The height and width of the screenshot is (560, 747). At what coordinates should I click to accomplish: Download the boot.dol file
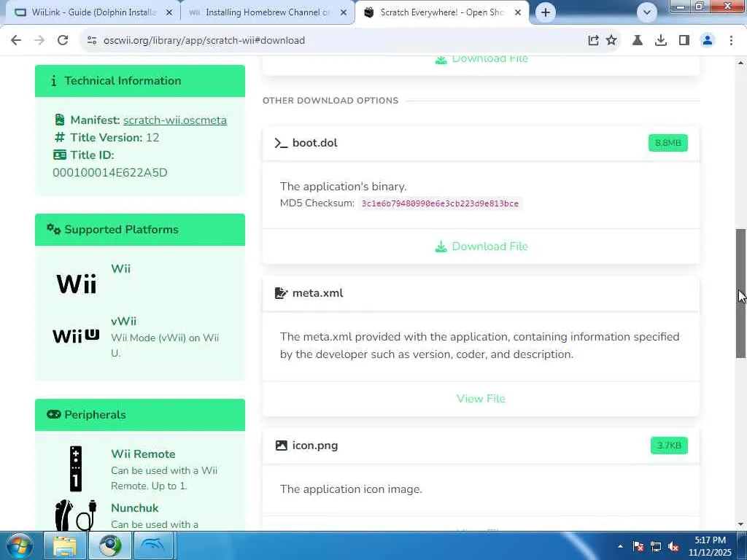(x=481, y=246)
